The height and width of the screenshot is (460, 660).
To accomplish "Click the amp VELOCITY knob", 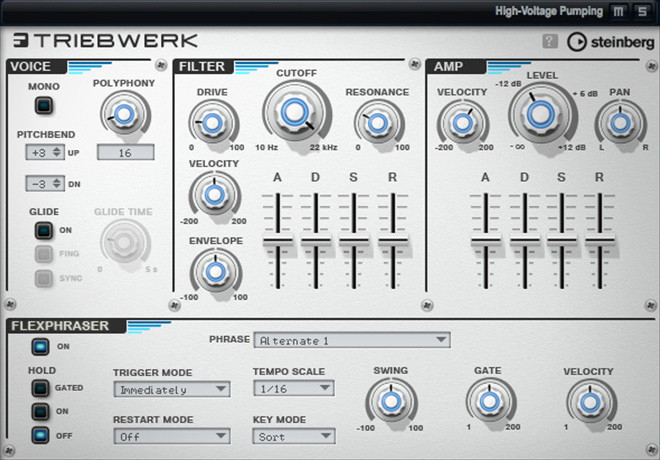I will point(463,123).
